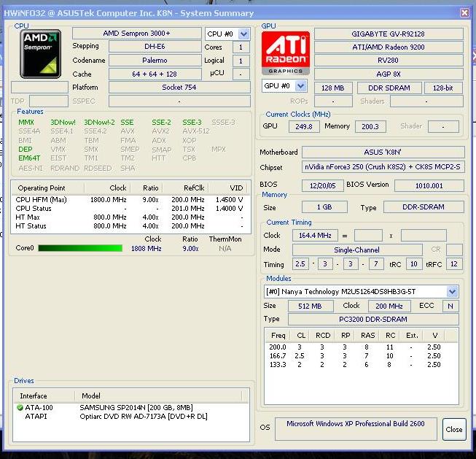Click the MMX feature label
This screenshot has height=459, width=476.
point(26,122)
